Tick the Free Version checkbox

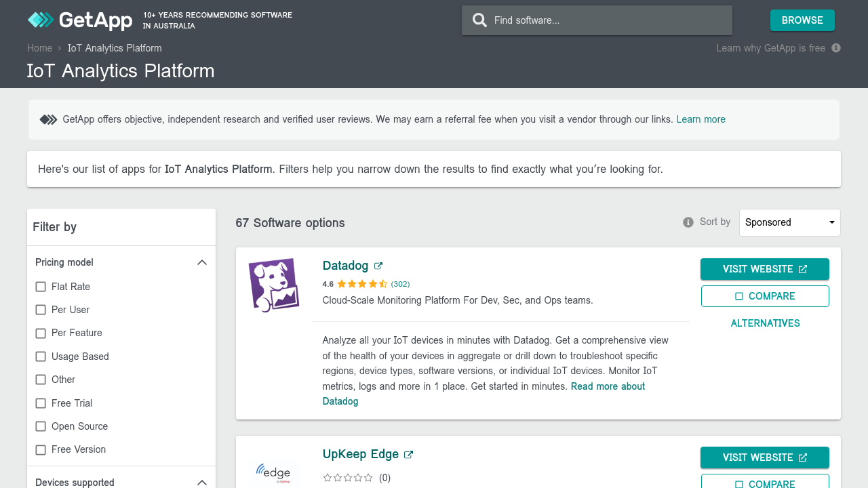41,450
